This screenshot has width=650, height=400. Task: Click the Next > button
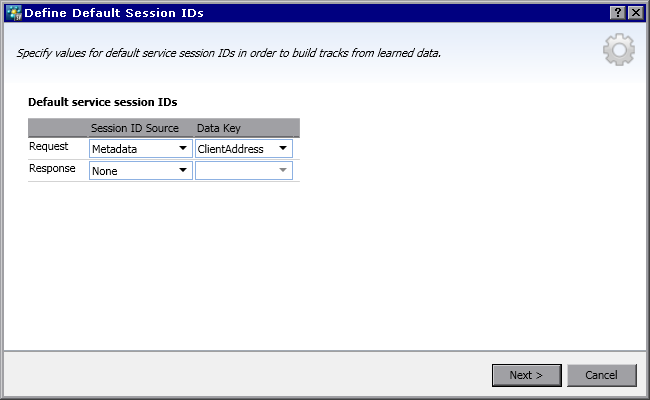pyautogui.click(x=526, y=375)
